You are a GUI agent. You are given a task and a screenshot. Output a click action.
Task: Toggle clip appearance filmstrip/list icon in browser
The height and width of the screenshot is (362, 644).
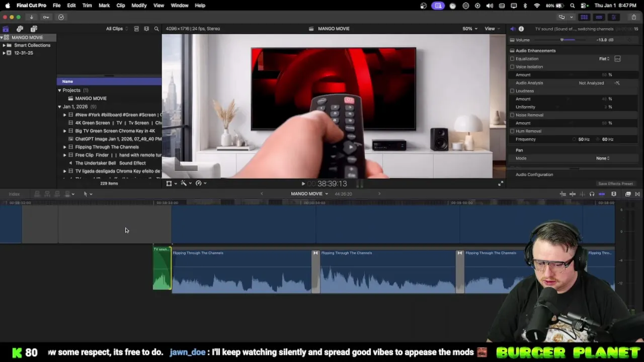click(136, 29)
